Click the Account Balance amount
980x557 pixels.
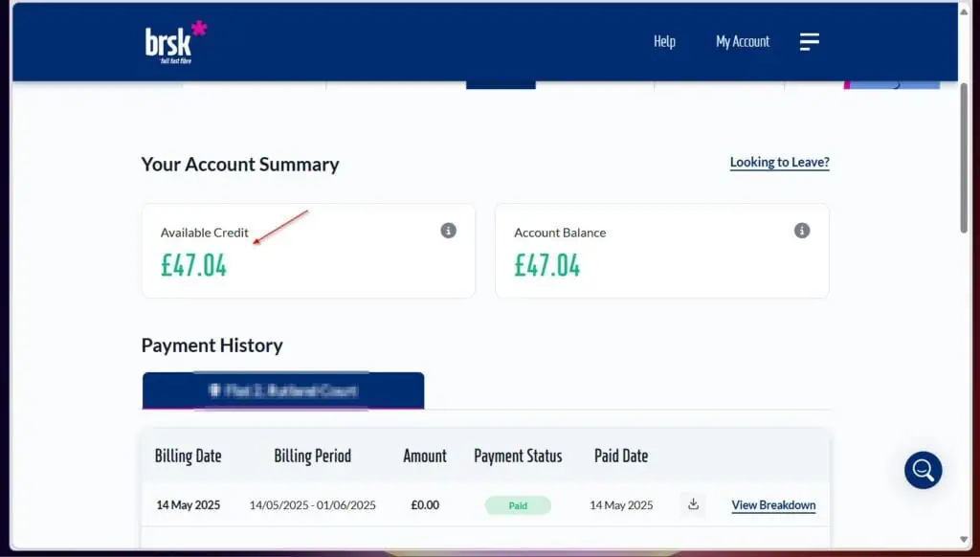(x=546, y=266)
